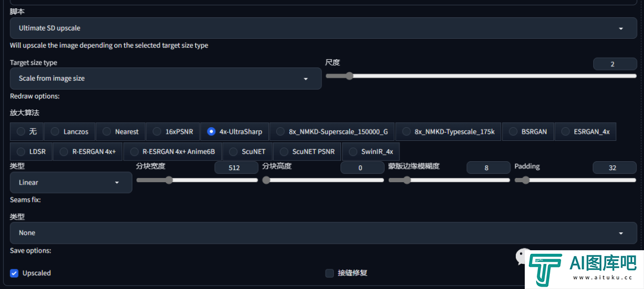
Task: Click the Padding value field showing 32
Action: pos(614,168)
